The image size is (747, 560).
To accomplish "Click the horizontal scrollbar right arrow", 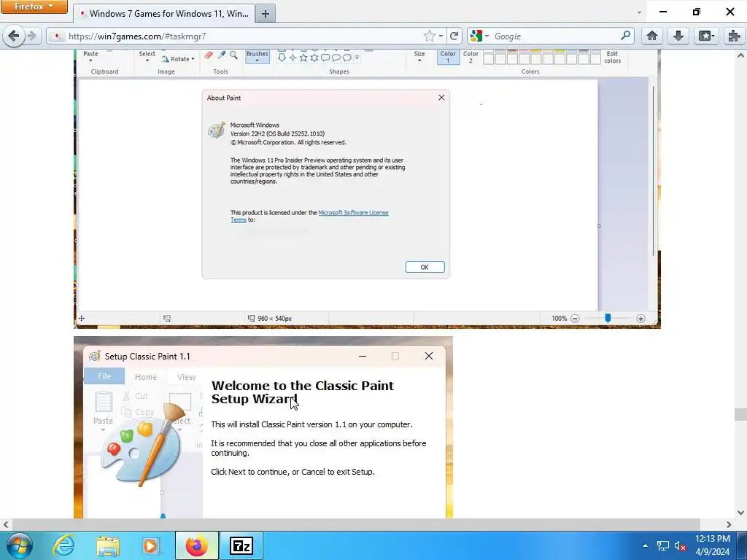I will pyautogui.click(x=729, y=524).
